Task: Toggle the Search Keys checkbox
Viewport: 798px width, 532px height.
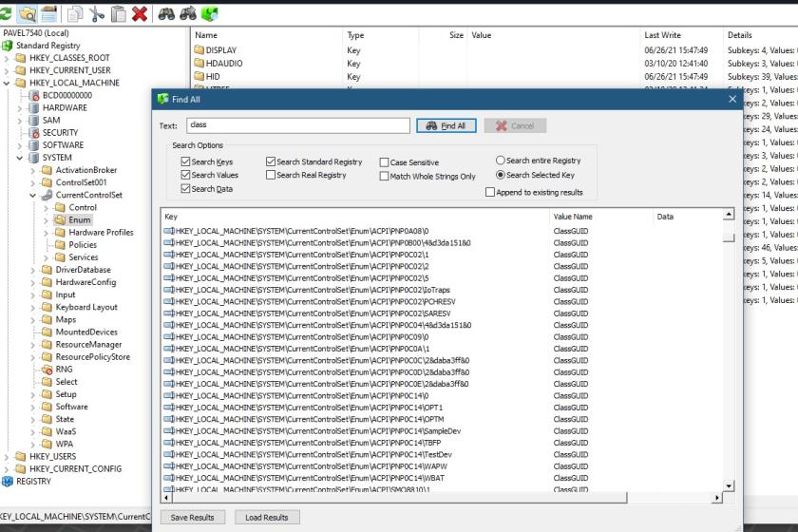Action: tap(185, 161)
